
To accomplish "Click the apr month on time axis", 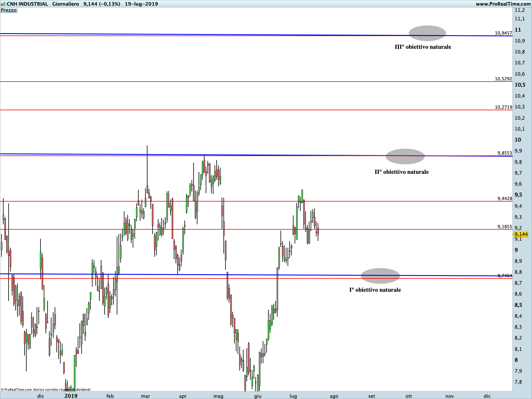I will [x=183, y=396].
